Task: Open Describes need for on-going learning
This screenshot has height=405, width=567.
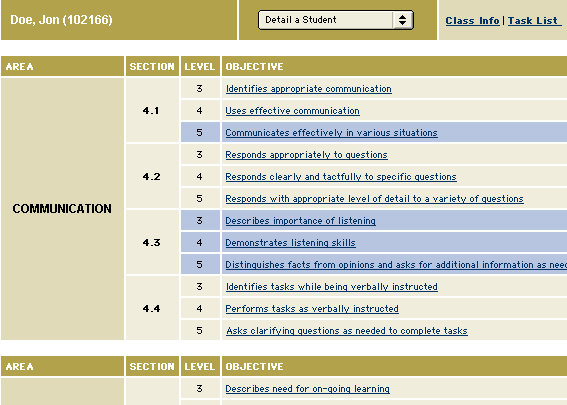Action: [307, 389]
